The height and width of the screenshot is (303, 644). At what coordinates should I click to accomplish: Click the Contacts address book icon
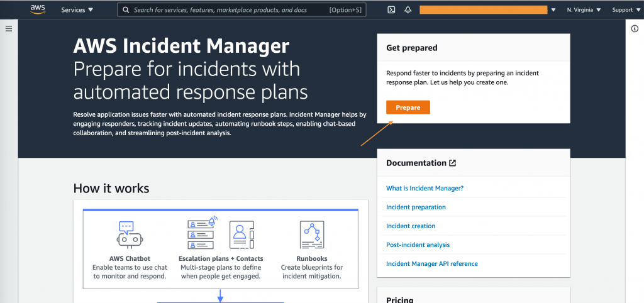point(241,235)
